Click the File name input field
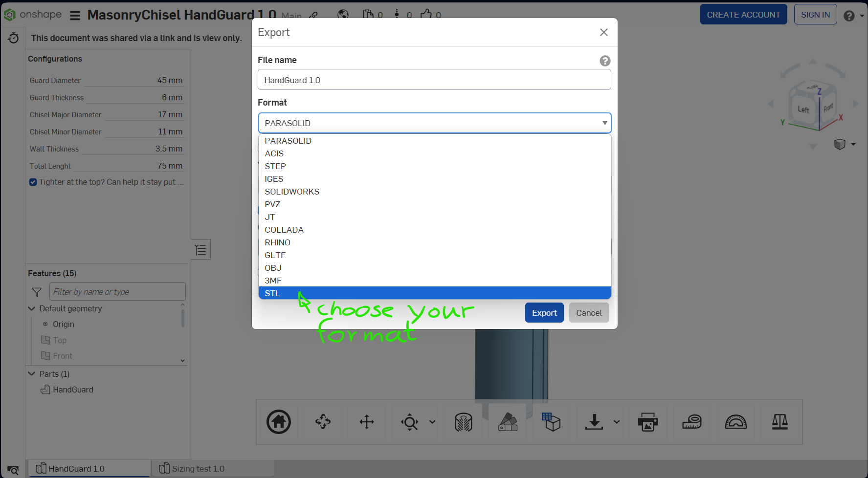The height and width of the screenshot is (478, 868). point(434,80)
